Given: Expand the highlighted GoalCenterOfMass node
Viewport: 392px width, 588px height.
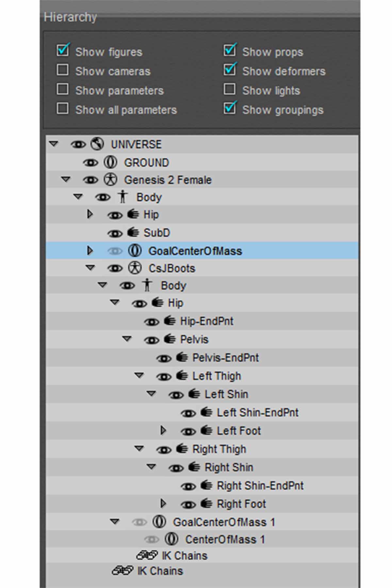Looking at the screenshot, I should [x=90, y=251].
